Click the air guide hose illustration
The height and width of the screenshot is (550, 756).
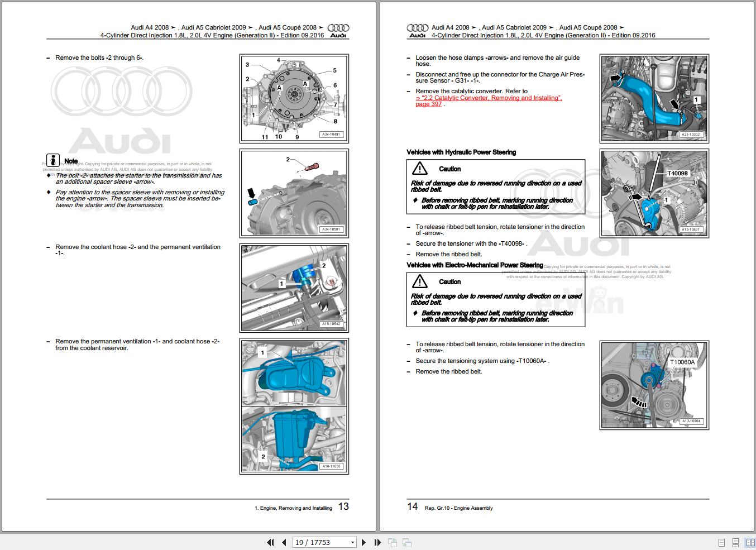pyautogui.click(x=654, y=99)
